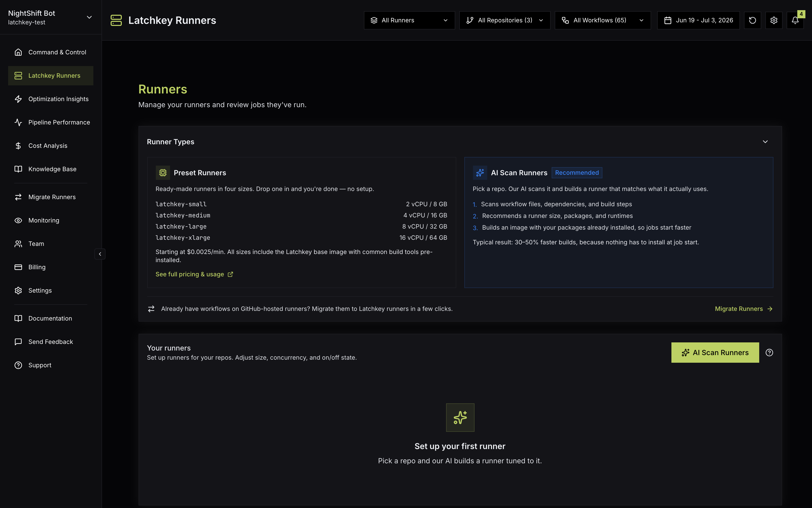This screenshot has width=812, height=508.
Task: Click the Recommended badge
Action: [x=577, y=173]
